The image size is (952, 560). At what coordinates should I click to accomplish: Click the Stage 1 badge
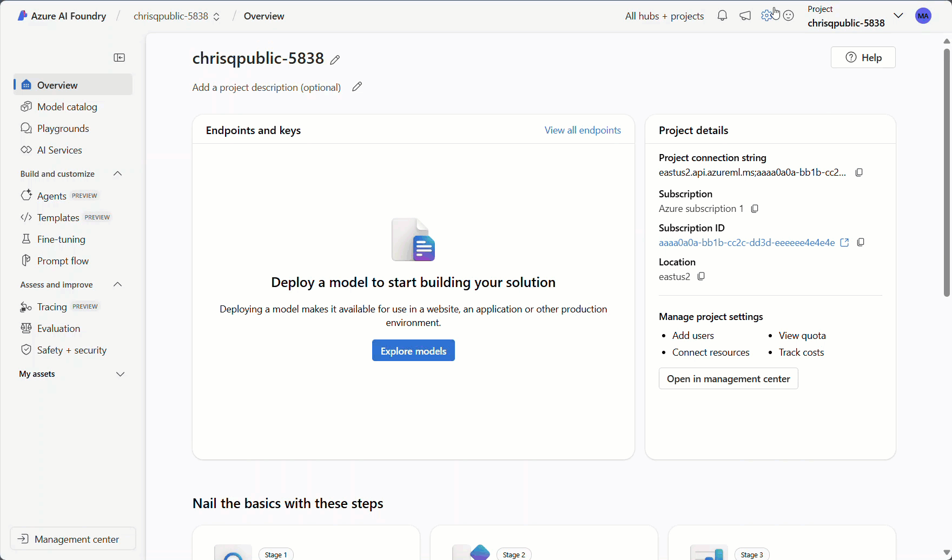(x=276, y=555)
